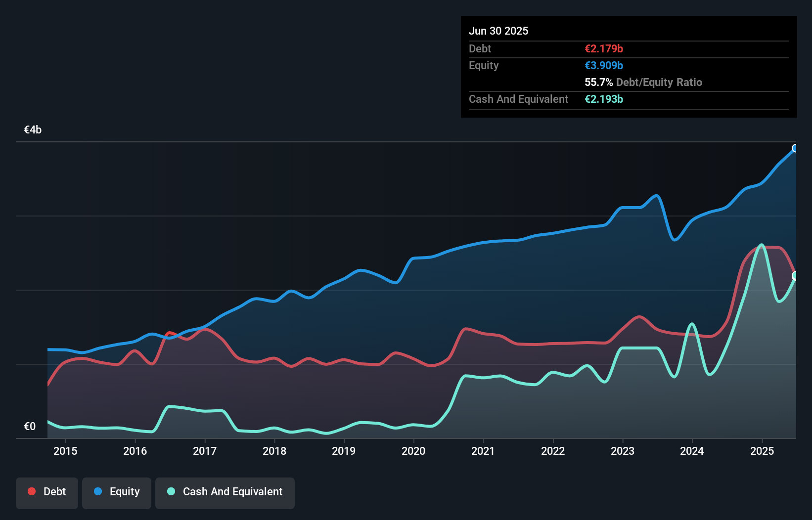Image resolution: width=812 pixels, height=520 pixels.
Task: Click the 2020 x-axis year label
Action: [413, 451]
